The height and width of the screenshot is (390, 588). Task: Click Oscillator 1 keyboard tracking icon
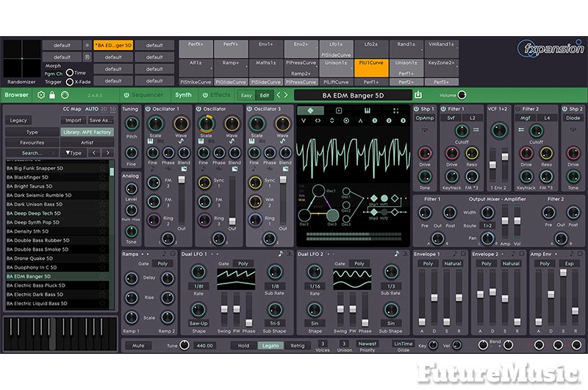click(x=150, y=141)
